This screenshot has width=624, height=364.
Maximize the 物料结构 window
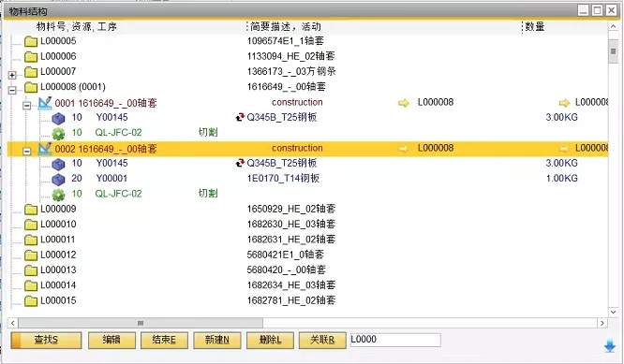598,10
